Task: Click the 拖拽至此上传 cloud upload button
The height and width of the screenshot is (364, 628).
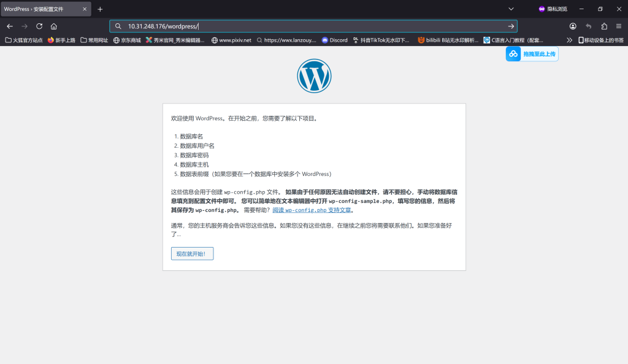Action: click(x=532, y=54)
